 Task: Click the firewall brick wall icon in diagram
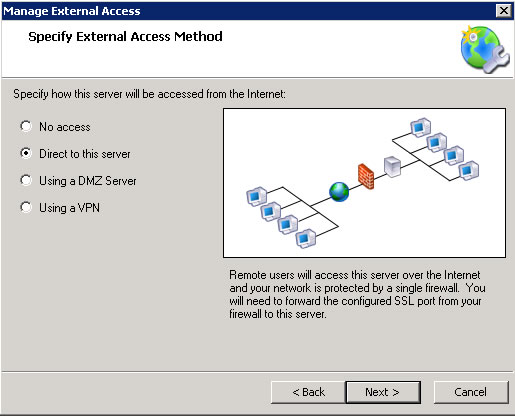(x=366, y=176)
